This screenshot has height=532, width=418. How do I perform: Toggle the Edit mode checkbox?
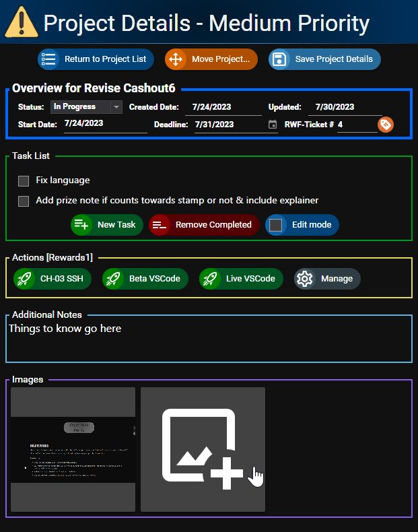click(x=275, y=225)
